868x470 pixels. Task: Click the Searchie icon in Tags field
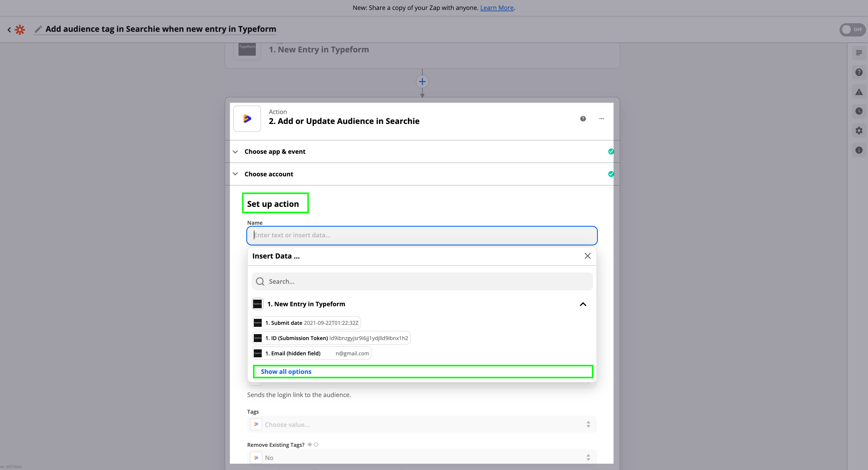click(x=256, y=425)
